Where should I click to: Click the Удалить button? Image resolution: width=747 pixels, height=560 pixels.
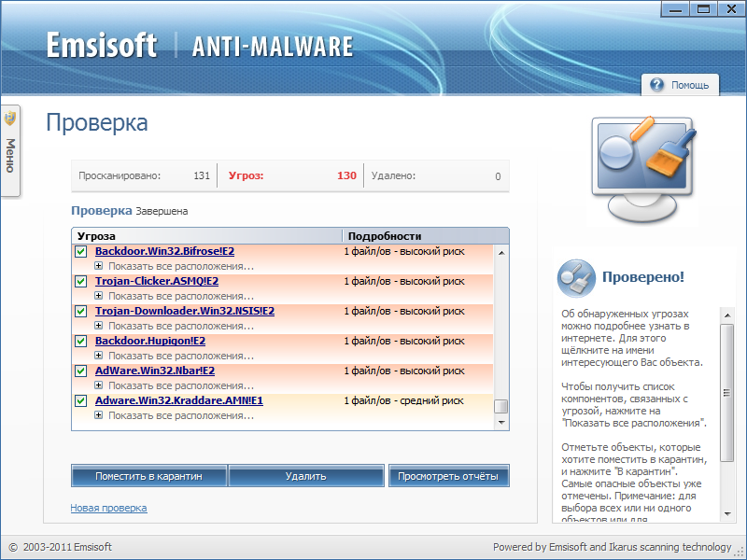click(306, 476)
